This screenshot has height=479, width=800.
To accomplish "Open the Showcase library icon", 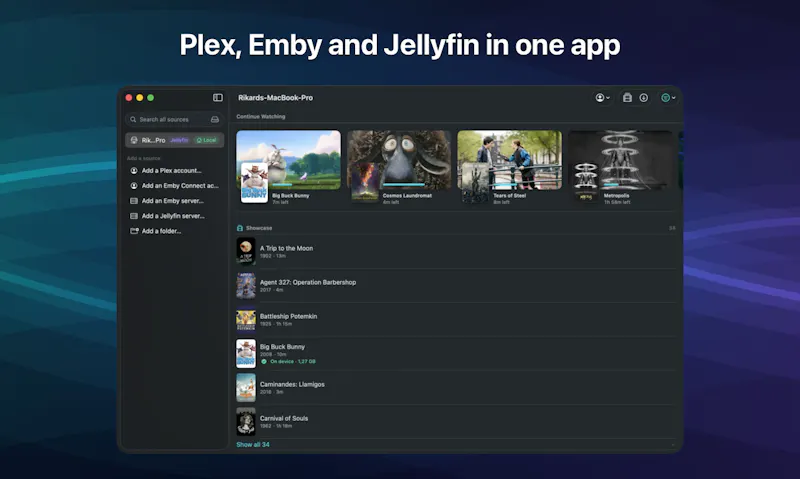I will 240,228.
